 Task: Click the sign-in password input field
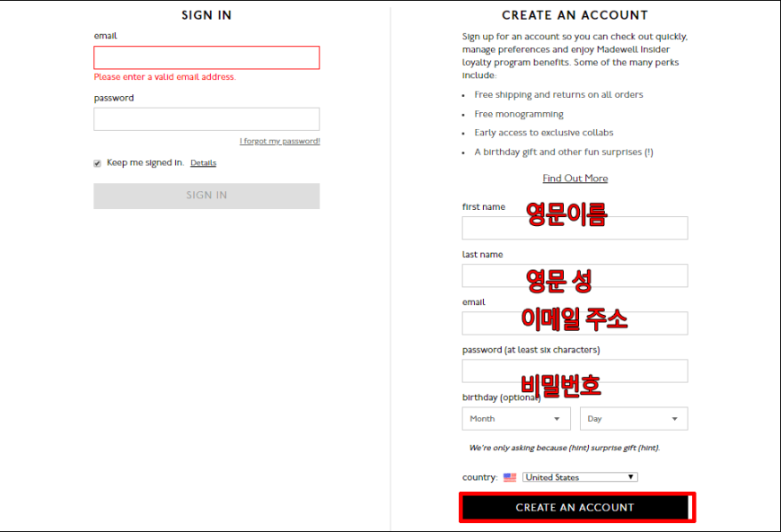pyautogui.click(x=206, y=119)
